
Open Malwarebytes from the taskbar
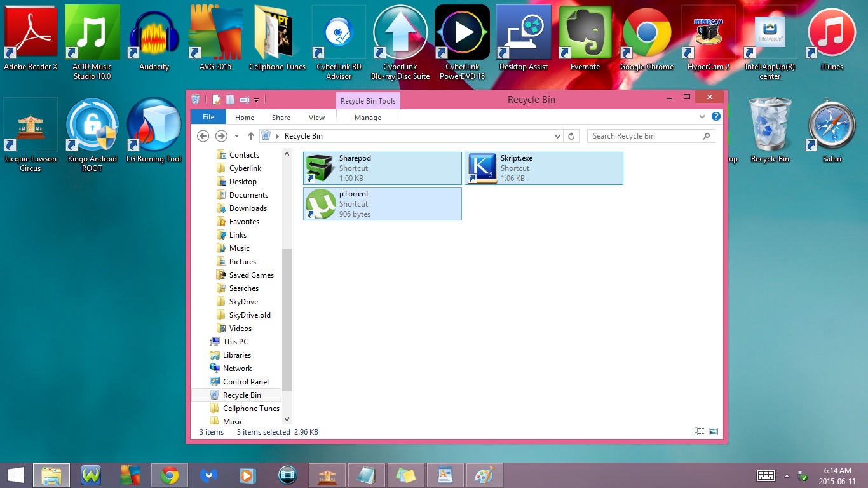[x=209, y=475]
